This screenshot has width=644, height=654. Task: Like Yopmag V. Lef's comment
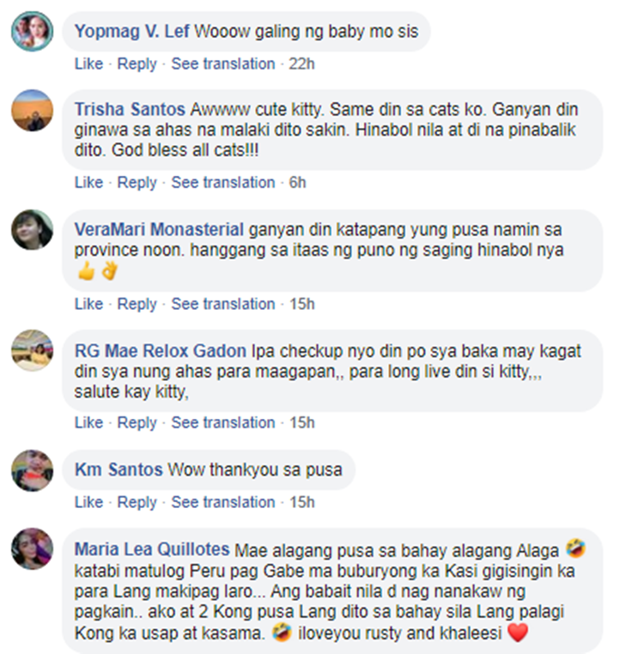click(88, 64)
